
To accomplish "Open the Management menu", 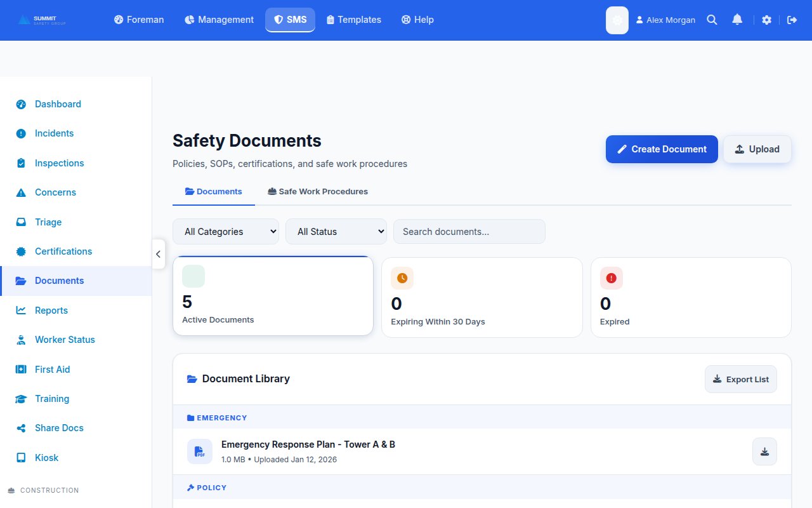I will click(x=219, y=20).
